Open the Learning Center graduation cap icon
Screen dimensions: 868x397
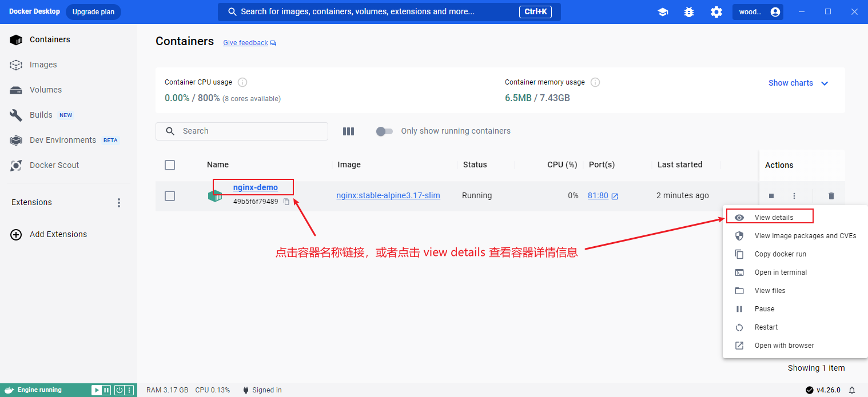(663, 12)
